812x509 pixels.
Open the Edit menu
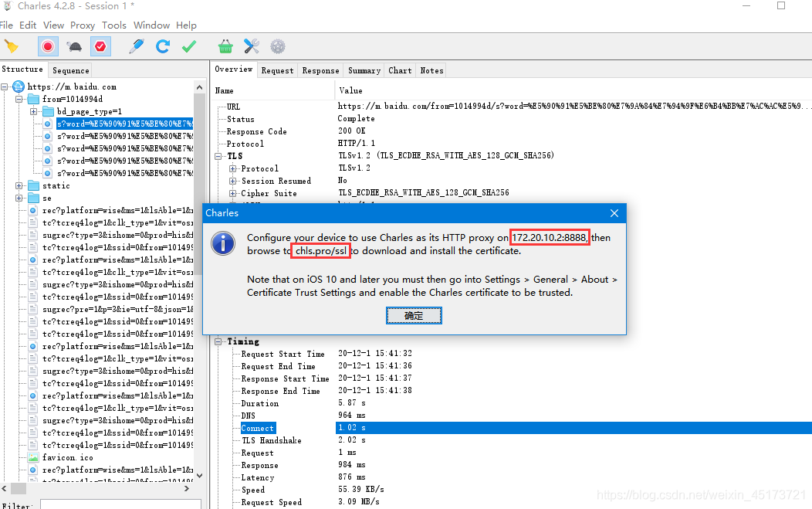point(28,25)
